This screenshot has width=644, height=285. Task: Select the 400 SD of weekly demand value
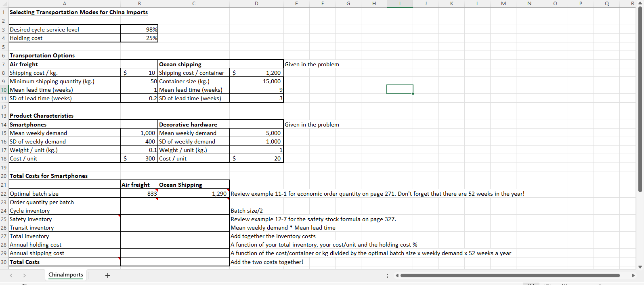tap(139, 141)
